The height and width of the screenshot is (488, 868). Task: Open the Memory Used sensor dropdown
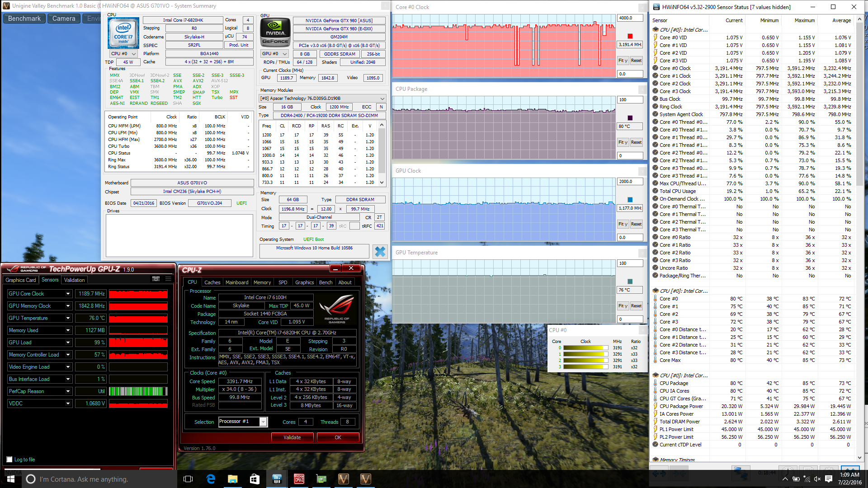(68, 330)
